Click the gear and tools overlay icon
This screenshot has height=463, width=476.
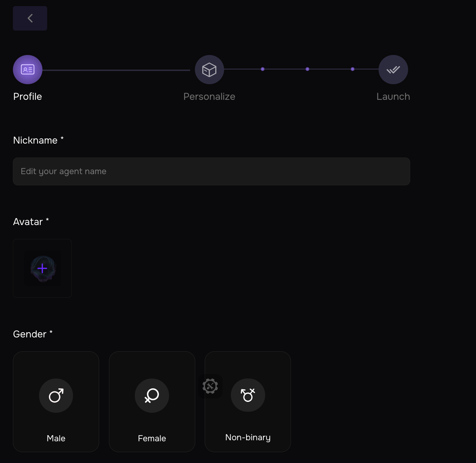pos(210,386)
